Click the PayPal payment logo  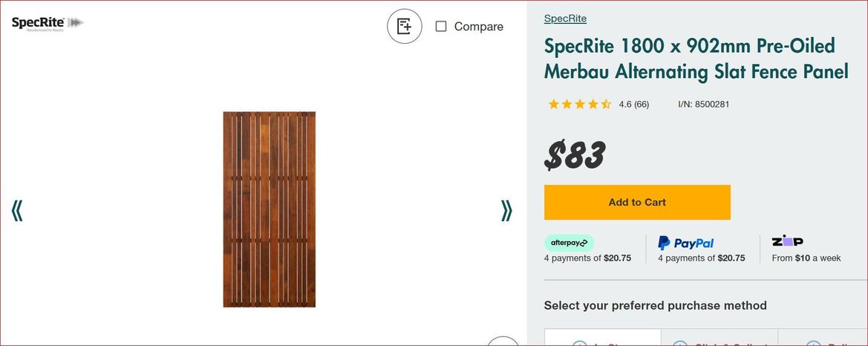tap(686, 243)
